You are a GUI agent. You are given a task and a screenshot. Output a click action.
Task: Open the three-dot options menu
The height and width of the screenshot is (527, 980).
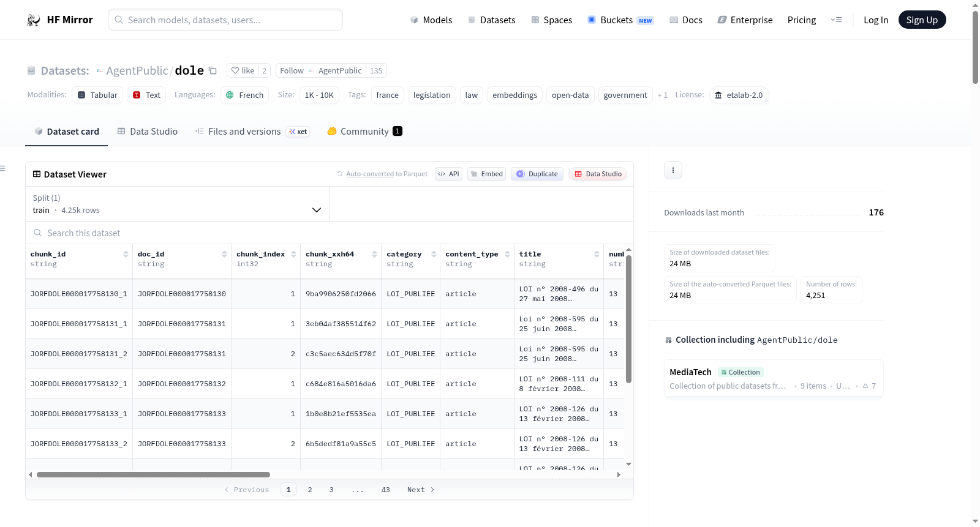[x=673, y=170]
